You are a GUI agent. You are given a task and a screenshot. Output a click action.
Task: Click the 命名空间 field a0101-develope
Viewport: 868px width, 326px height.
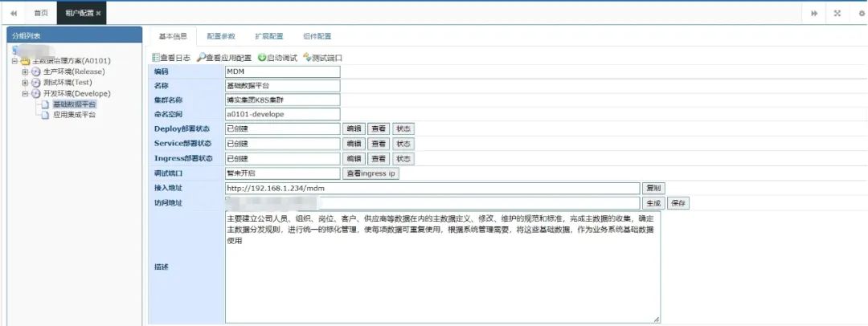point(282,114)
